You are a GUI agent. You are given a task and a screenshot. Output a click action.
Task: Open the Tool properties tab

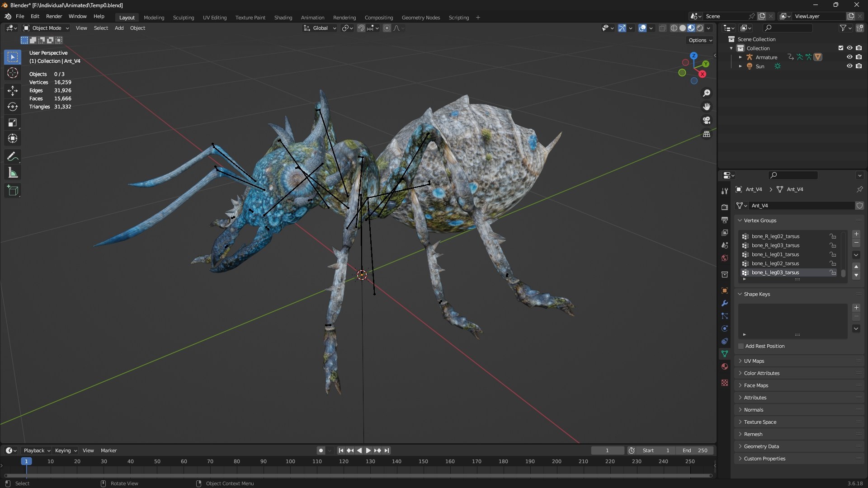(725, 191)
